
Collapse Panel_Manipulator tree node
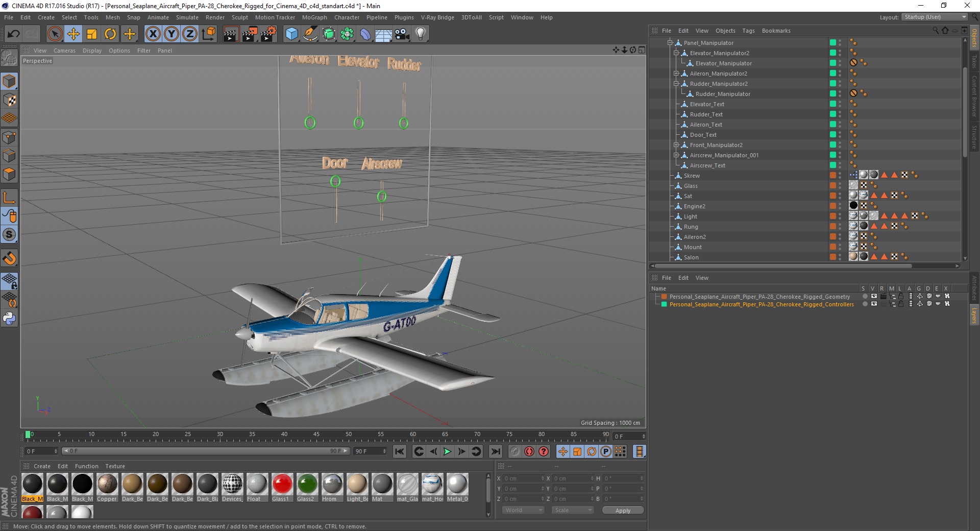click(670, 43)
